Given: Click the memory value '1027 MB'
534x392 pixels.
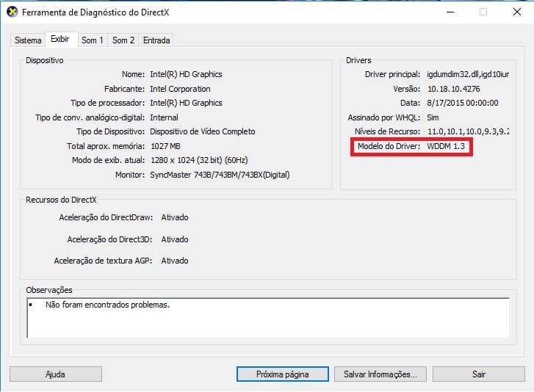Looking at the screenshot, I should [x=165, y=146].
